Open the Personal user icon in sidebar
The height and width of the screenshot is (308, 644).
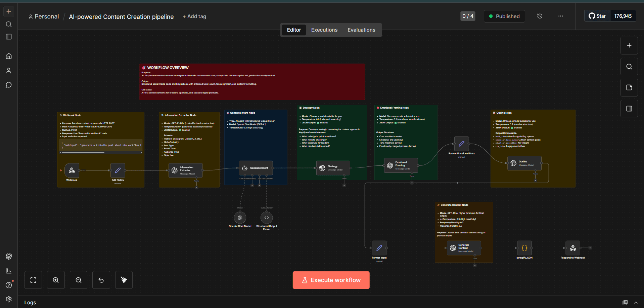point(9,71)
